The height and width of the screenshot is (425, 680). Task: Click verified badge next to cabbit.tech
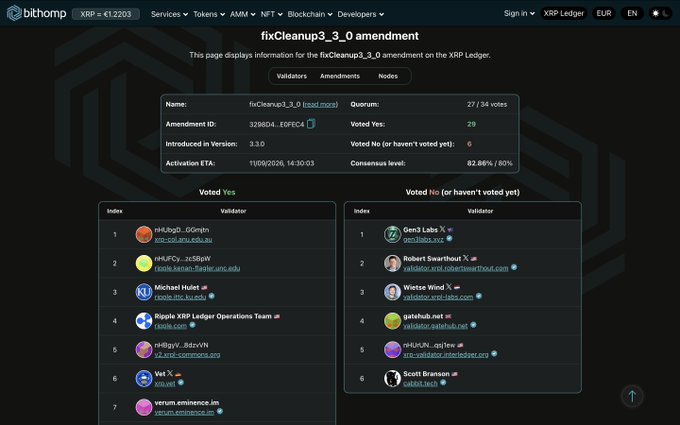[x=443, y=382]
